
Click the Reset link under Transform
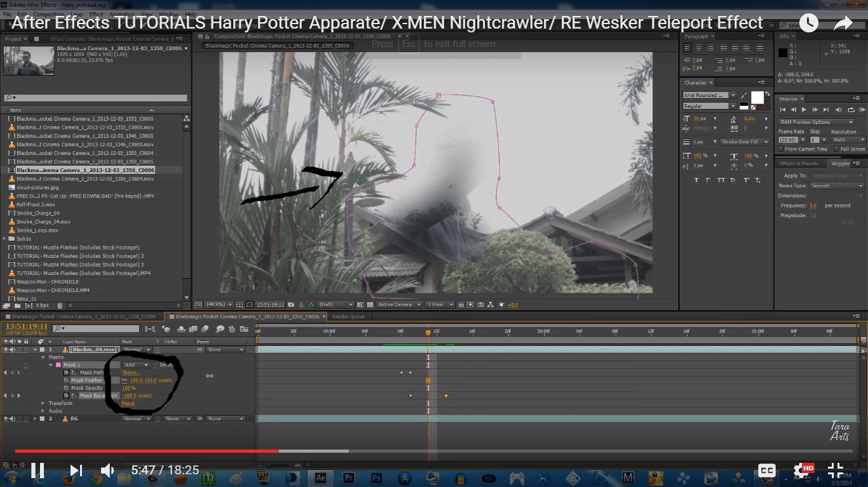click(x=127, y=403)
